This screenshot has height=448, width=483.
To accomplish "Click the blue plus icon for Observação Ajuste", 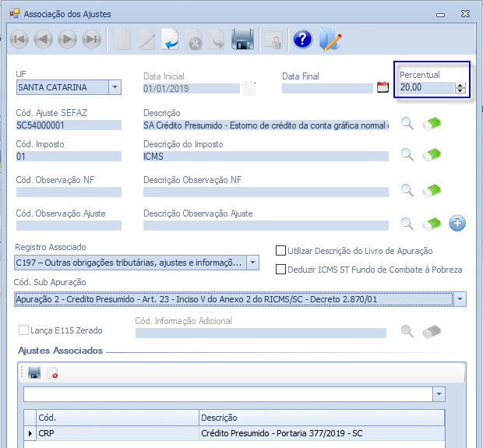I will coord(457,224).
